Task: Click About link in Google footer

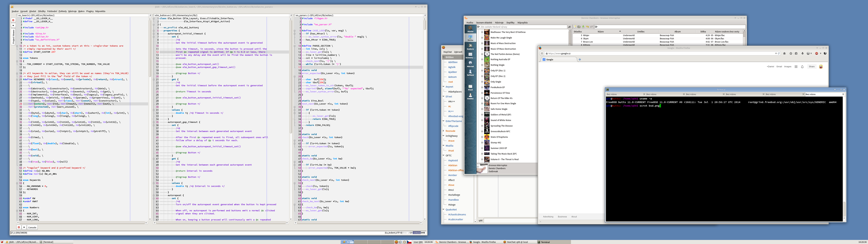Action: pos(574,217)
